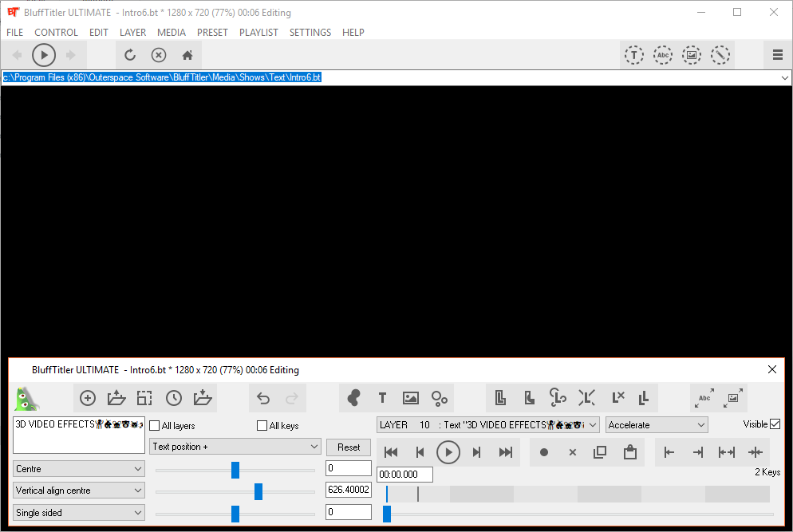This screenshot has height=532, width=793.
Task: Click the previous show arrow in top toolbar
Action: [18, 54]
